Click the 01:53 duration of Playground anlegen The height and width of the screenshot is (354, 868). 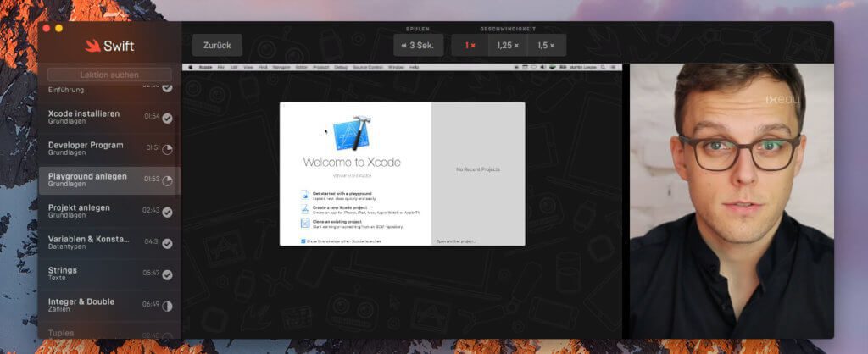(152, 179)
